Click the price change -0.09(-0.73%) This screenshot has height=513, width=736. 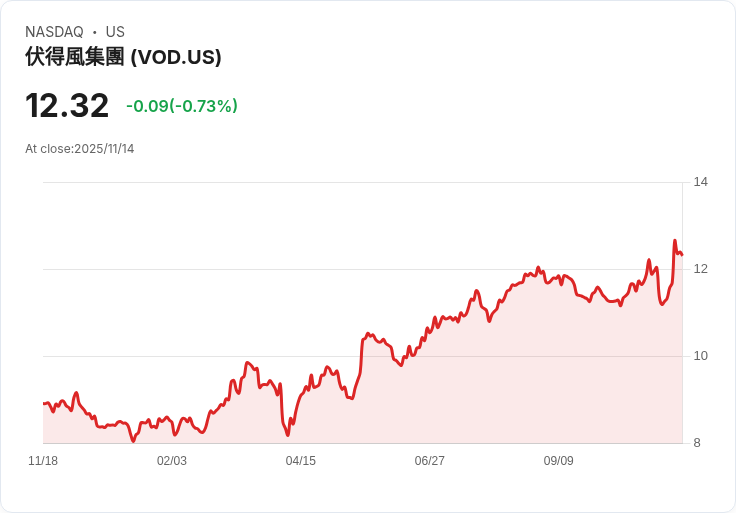pyautogui.click(x=182, y=106)
